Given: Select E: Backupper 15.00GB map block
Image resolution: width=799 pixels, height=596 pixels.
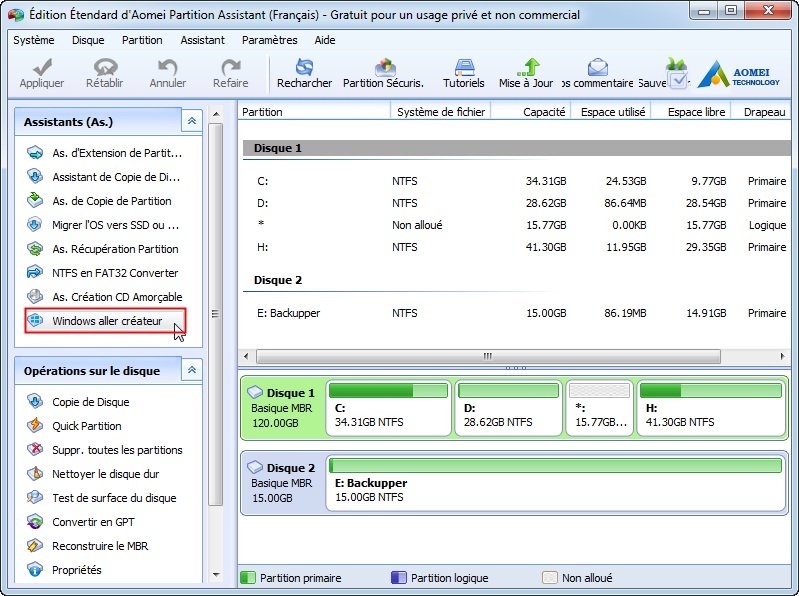Looking at the screenshot, I should (x=555, y=483).
